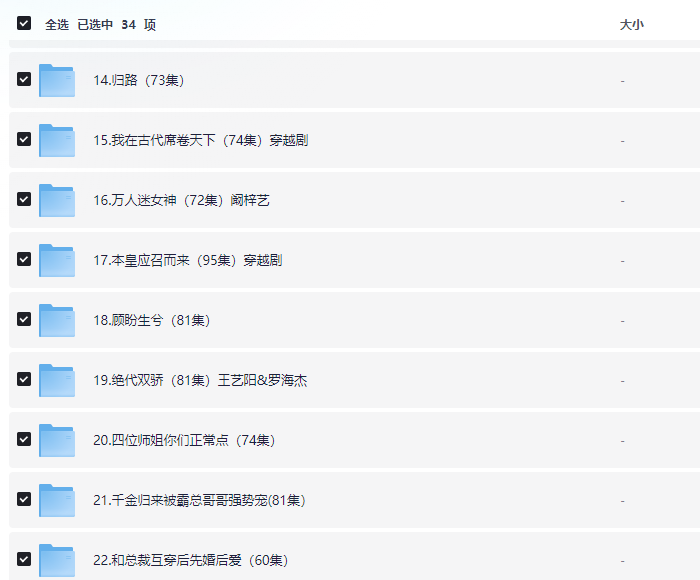Untick the checkbox next to 18.顾盼生兮
Image resolution: width=700 pixels, height=580 pixels.
(24, 320)
